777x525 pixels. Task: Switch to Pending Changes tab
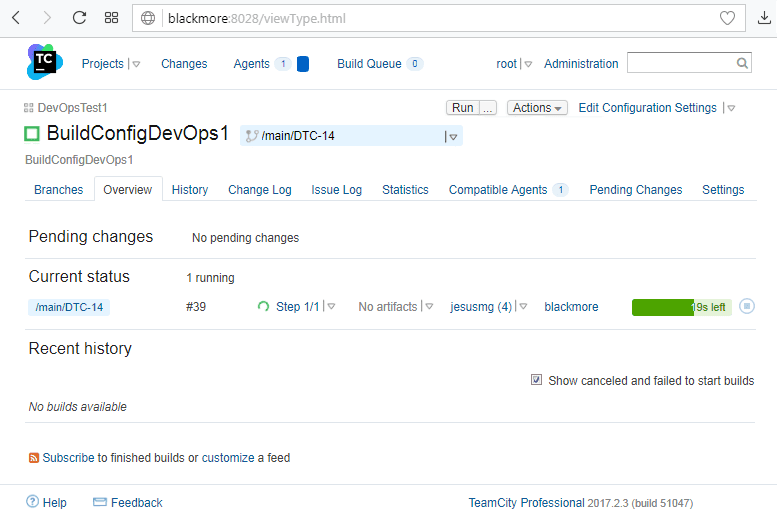pyautogui.click(x=636, y=190)
